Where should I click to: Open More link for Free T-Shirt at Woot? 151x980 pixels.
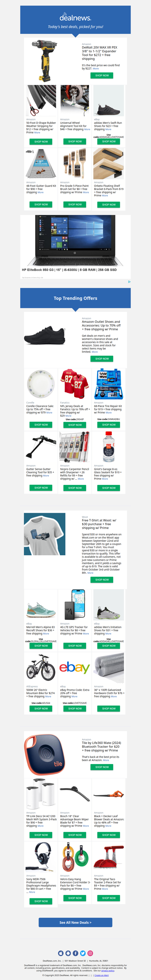click(x=90, y=573)
